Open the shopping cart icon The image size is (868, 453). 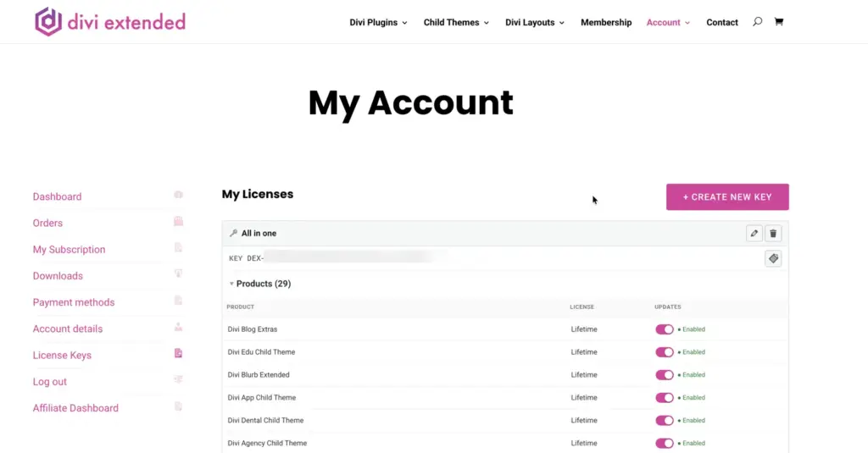(x=779, y=21)
